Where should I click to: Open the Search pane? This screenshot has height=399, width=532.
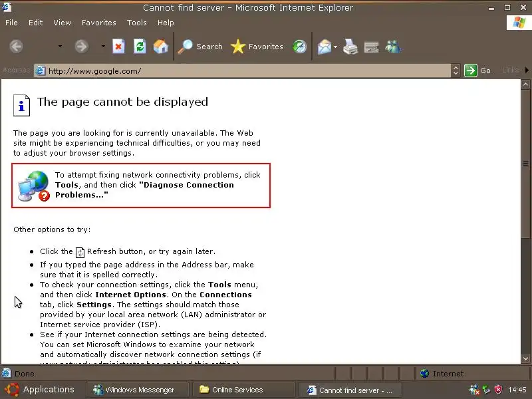(x=200, y=47)
